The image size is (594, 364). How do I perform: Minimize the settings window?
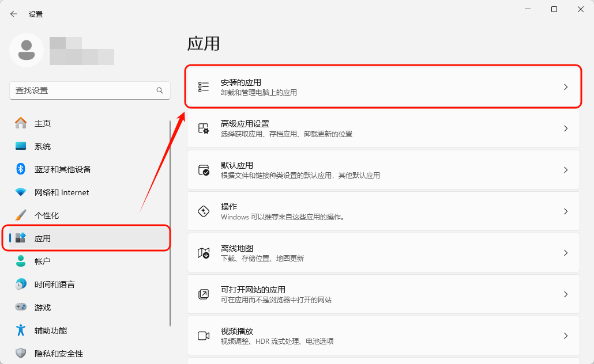[527, 9]
